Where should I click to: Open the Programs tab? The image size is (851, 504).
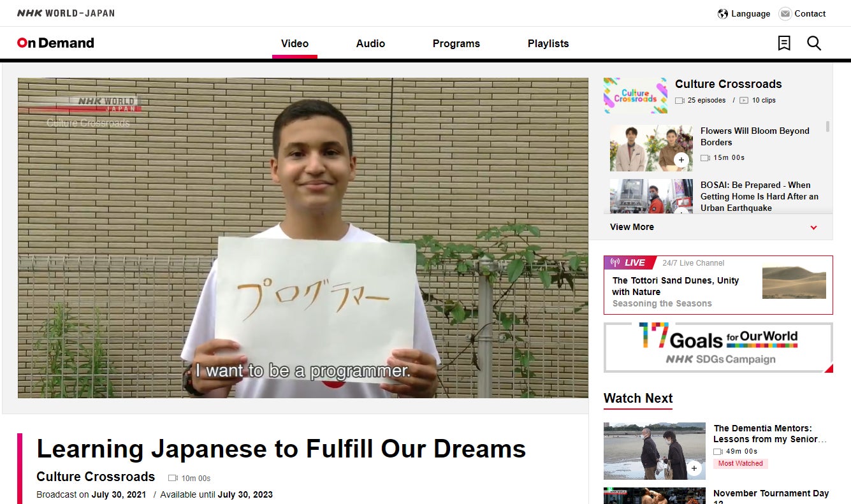[x=456, y=43]
